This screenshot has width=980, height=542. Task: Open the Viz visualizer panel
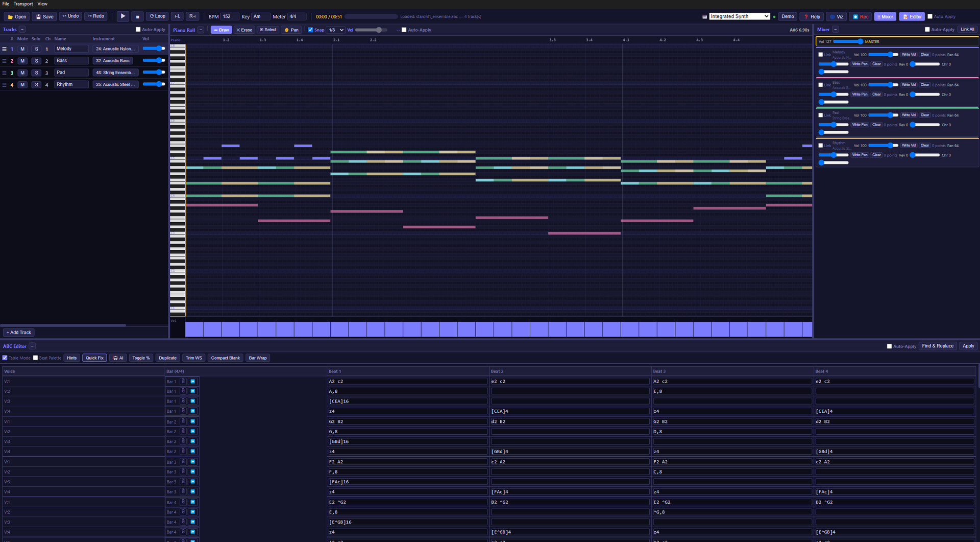coord(837,17)
